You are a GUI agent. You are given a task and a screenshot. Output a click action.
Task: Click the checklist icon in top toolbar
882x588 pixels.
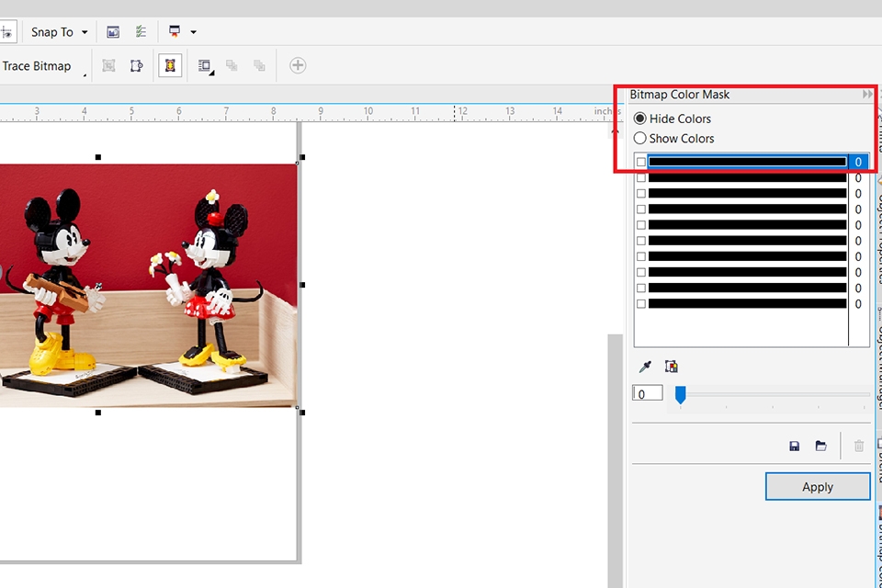(141, 32)
